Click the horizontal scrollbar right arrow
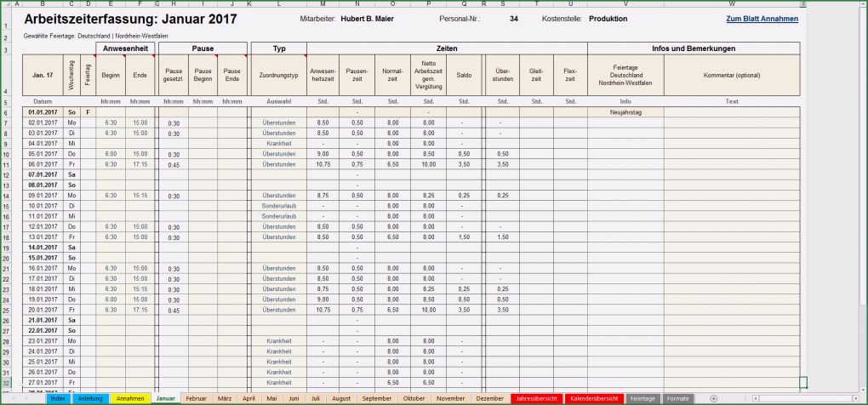Screen dimensions: 868x405 tap(855, 398)
